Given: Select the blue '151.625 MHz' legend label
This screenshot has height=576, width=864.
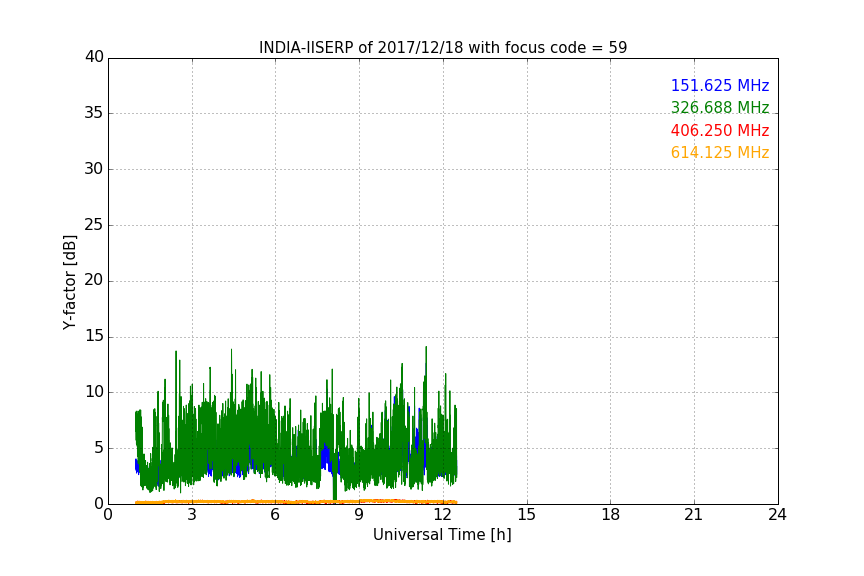Looking at the screenshot, I should pyautogui.click(x=720, y=85).
